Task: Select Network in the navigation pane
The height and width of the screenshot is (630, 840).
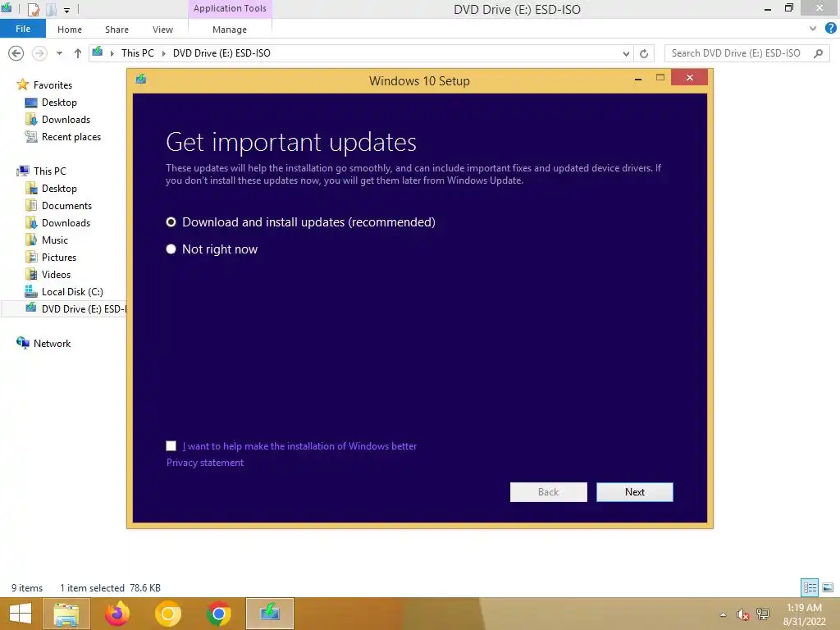Action: point(52,344)
